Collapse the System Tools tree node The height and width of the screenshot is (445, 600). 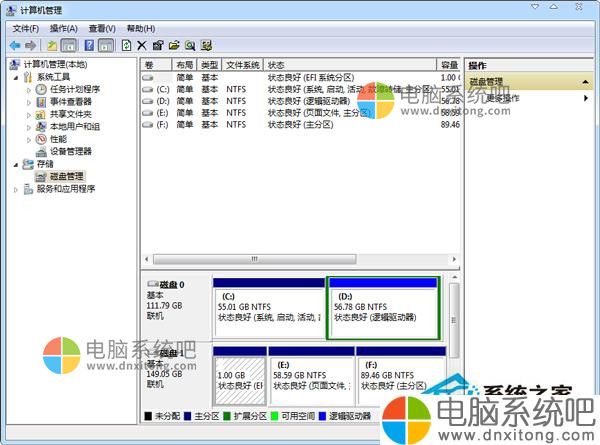click(x=16, y=78)
